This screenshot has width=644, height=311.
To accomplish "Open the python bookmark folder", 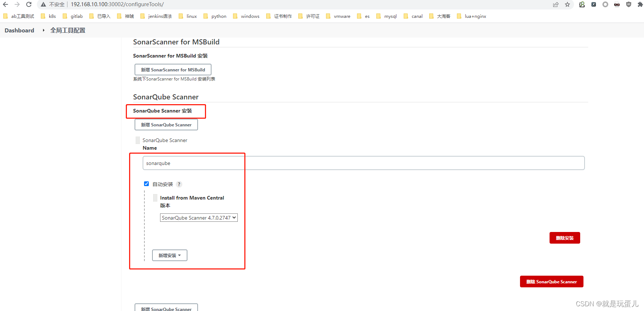I will (215, 16).
